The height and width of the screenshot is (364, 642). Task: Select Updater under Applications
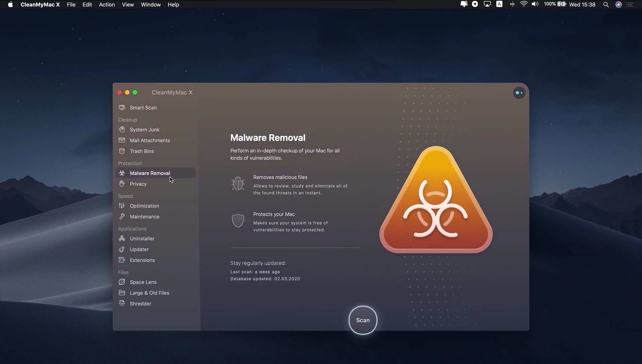click(x=156, y=249)
